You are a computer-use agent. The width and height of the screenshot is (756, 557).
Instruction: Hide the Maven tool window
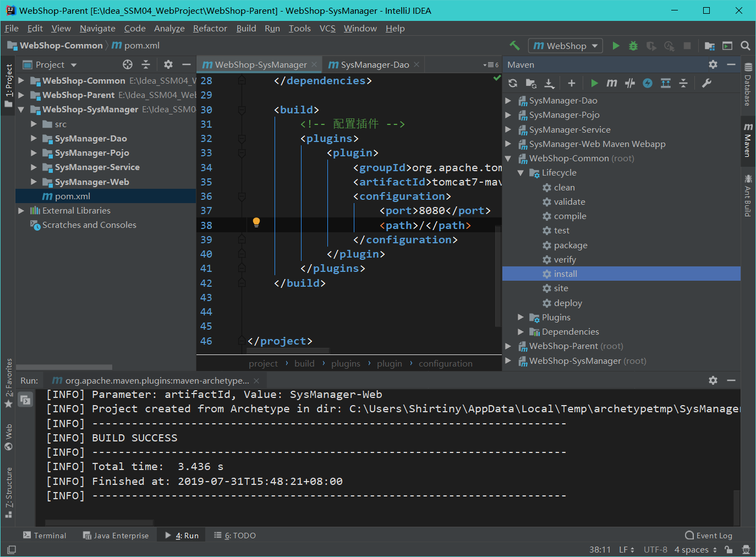[731, 64]
